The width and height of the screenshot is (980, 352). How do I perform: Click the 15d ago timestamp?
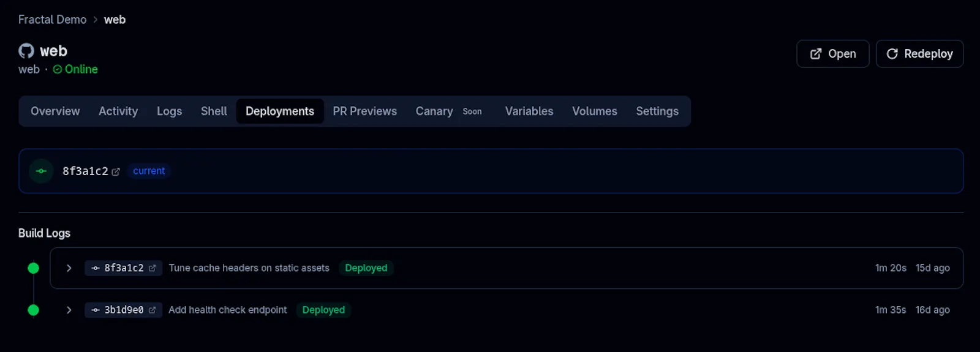pyautogui.click(x=933, y=268)
